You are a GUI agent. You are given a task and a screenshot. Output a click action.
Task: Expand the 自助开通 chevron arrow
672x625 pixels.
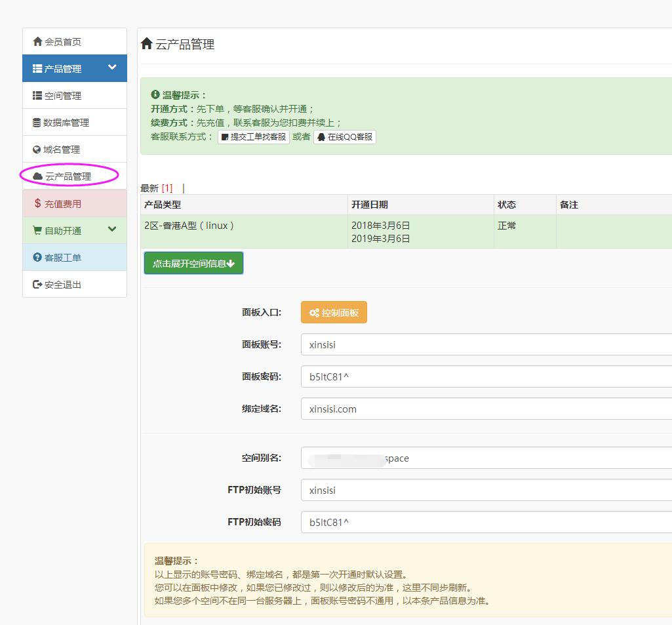112,229
